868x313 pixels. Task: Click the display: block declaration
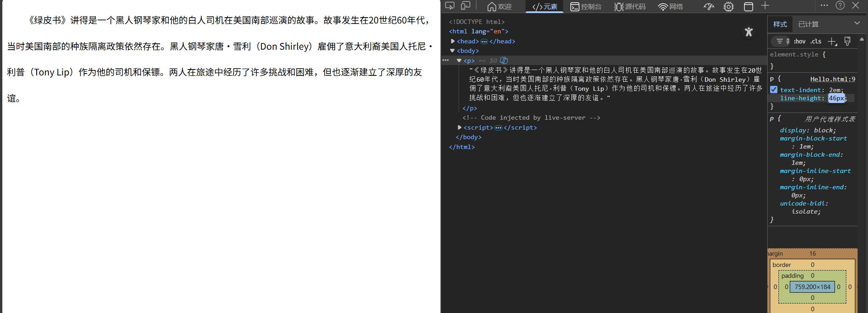point(808,130)
